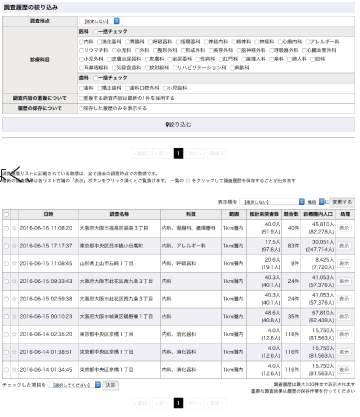Star the 2016-06-15 02:59:38 survey entry
Image resolution: width=360 pixels, height=417 pixels.
[14, 299]
